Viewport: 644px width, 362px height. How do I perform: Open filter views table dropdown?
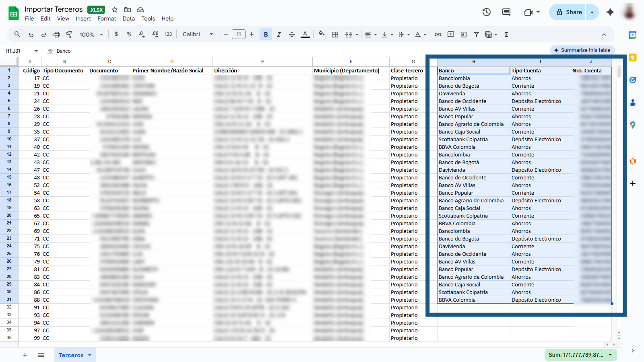pyautogui.click(x=491, y=35)
